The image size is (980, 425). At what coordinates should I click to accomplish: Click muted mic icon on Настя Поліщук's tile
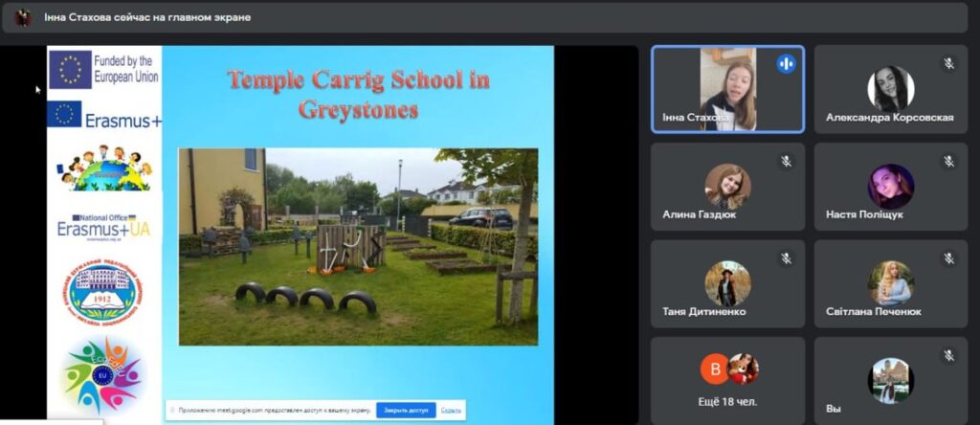[948, 161]
